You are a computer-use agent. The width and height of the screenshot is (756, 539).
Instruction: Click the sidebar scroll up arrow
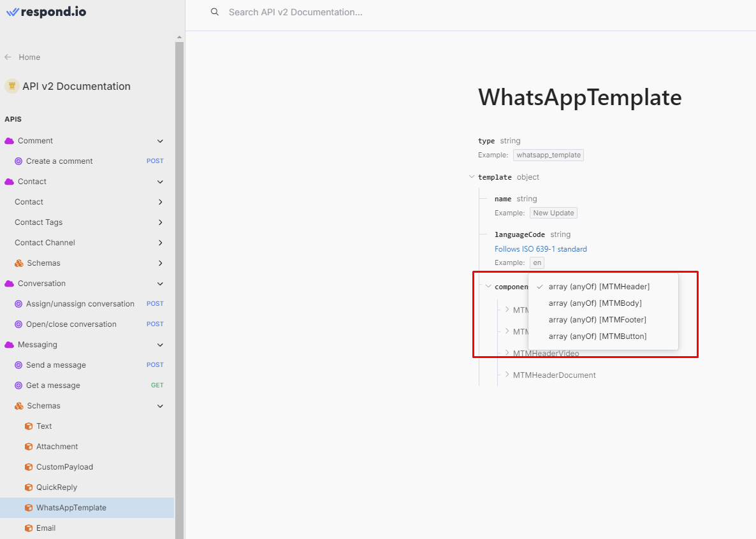179,37
